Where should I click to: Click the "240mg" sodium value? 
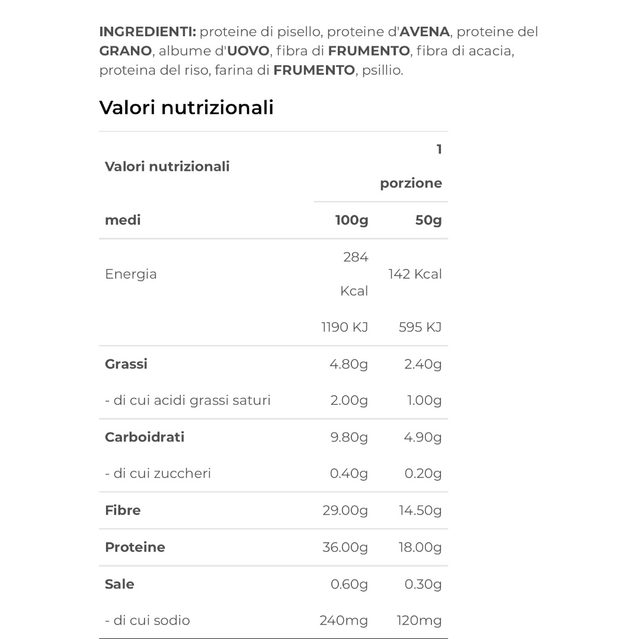(344, 620)
